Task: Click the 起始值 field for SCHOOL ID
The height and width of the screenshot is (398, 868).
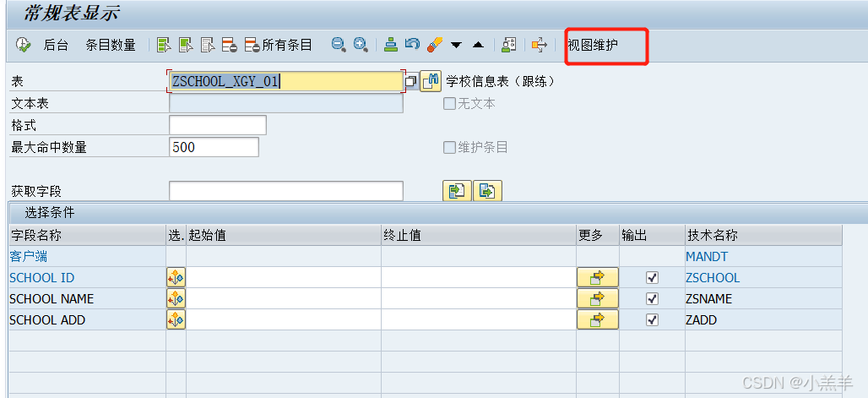Action: point(284,277)
